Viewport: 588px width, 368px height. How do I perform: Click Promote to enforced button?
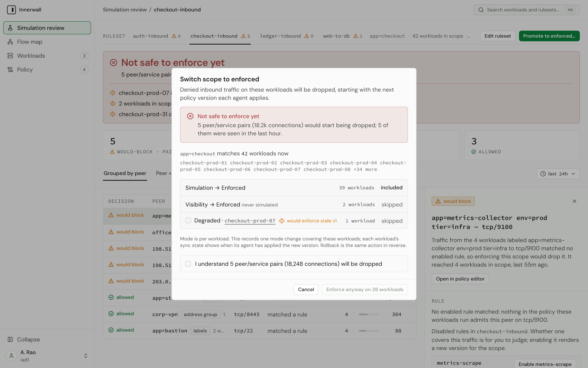[x=549, y=36]
